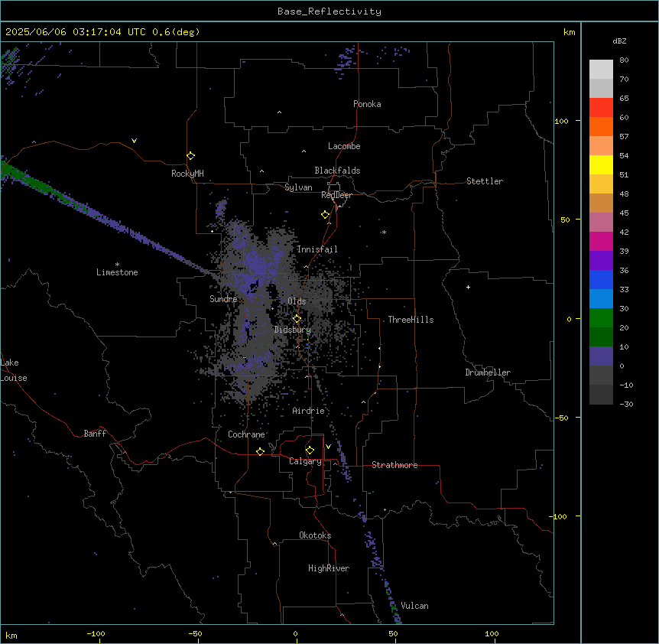Click the Vulcan label

(415, 606)
